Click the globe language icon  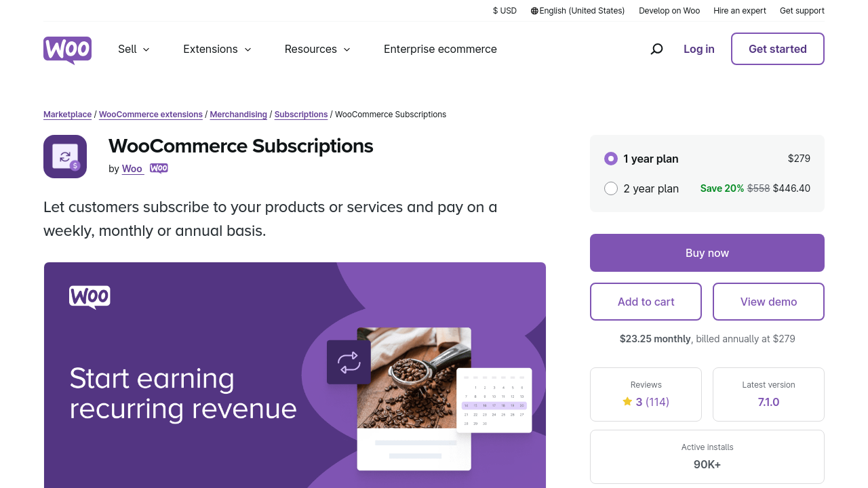(534, 11)
